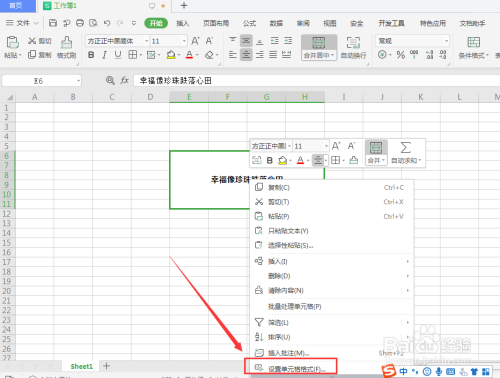Screen dimensions: 500x378
Task: Align text to top of cell
Action: pyautogui.click(x=233, y=41)
